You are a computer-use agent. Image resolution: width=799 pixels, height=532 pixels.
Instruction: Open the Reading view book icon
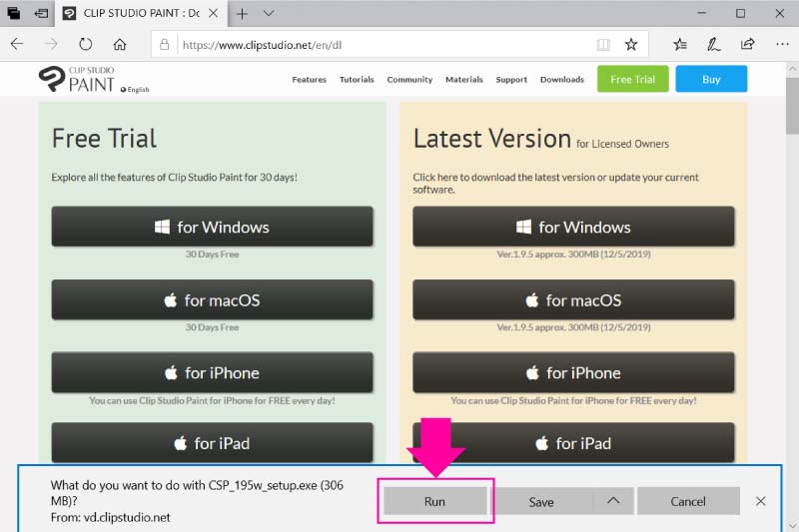pos(602,45)
